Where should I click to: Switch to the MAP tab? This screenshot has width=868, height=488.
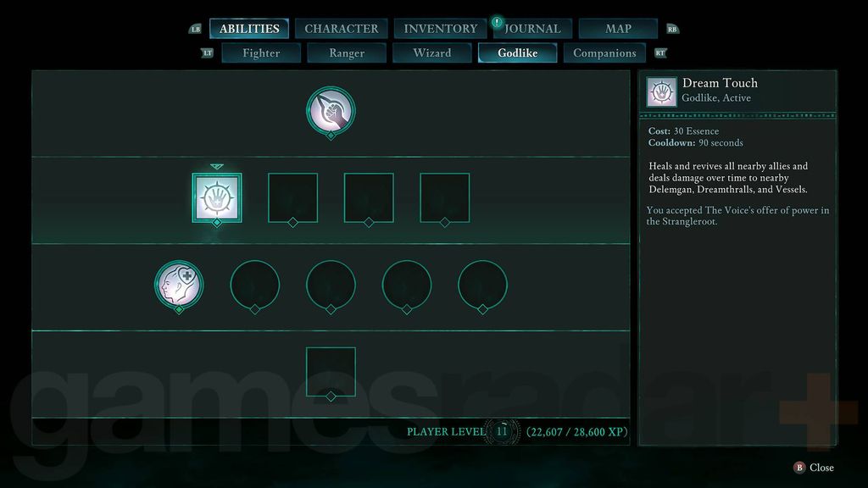[618, 28]
